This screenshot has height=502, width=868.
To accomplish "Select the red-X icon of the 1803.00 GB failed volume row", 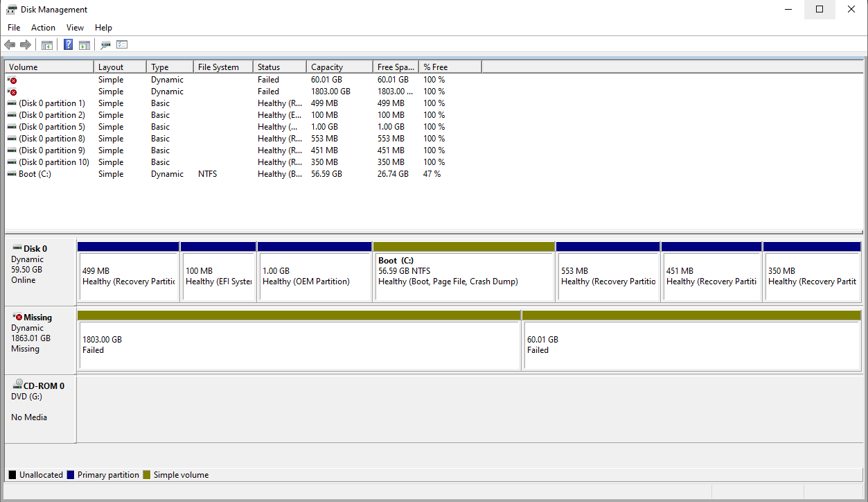I will [x=12, y=92].
